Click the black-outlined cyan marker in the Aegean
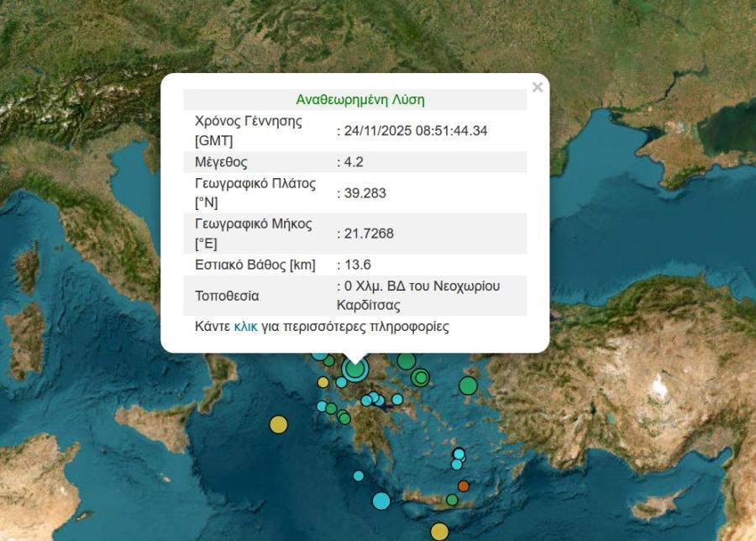756x541 pixels. [459, 454]
